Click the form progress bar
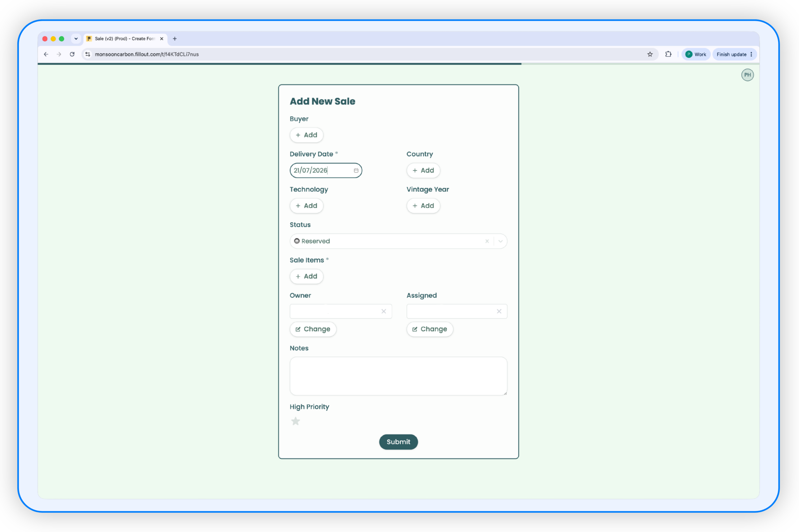Image resolution: width=799 pixels, height=532 pixels. tap(398, 64)
